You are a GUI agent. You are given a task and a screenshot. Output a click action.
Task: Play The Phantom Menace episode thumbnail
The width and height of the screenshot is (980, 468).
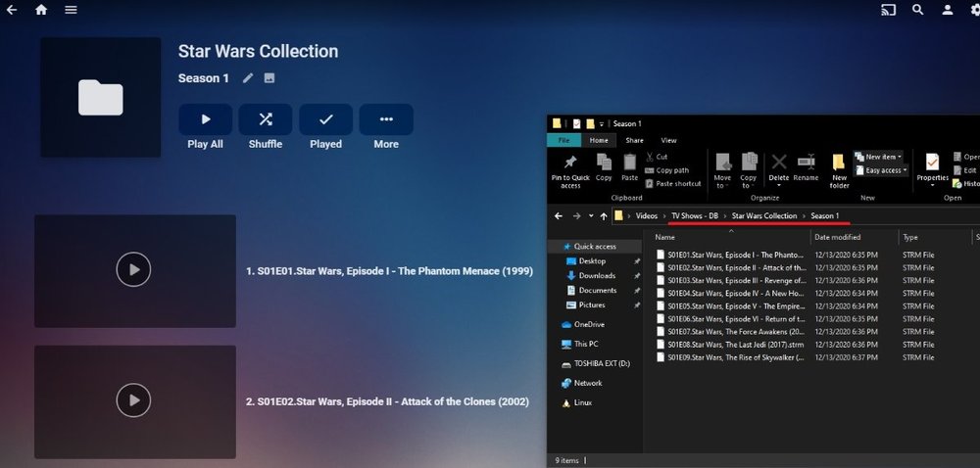pyautogui.click(x=134, y=270)
